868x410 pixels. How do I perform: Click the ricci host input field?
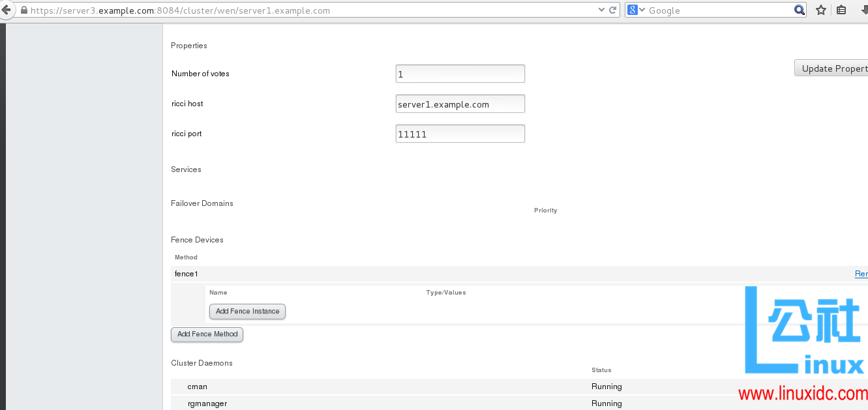click(x=460, y=104)
